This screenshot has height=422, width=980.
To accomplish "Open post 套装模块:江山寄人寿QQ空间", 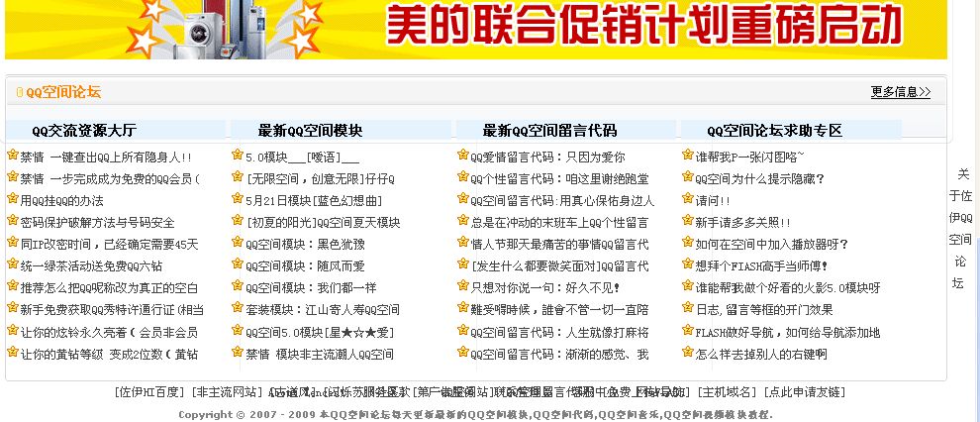I will pyautogui.click(x=323, y=310).
